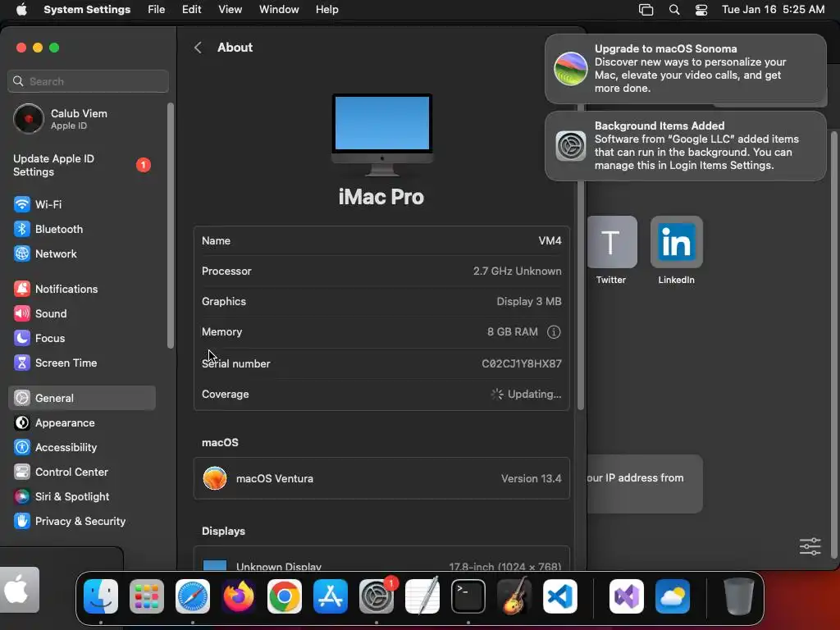Viewport: 840px width, 630px height.
Task: Click the 2.7 GHz Unknown processor value
Action: click(x=517, y=271)
